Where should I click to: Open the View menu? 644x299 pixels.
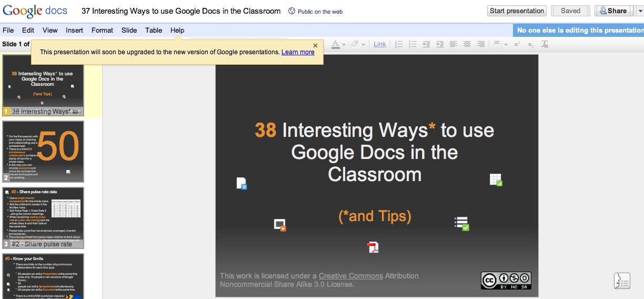pyautogui.click(x=50, y=30)
